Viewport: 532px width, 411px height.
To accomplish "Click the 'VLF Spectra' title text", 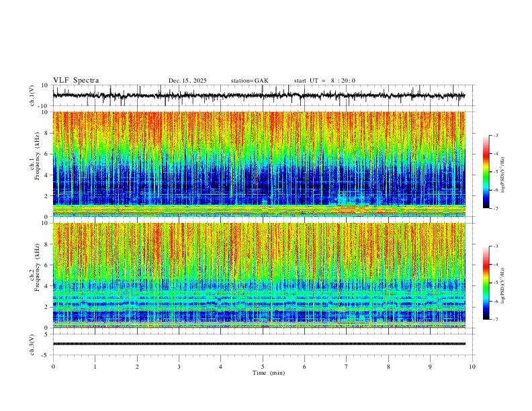I will 76,81.
